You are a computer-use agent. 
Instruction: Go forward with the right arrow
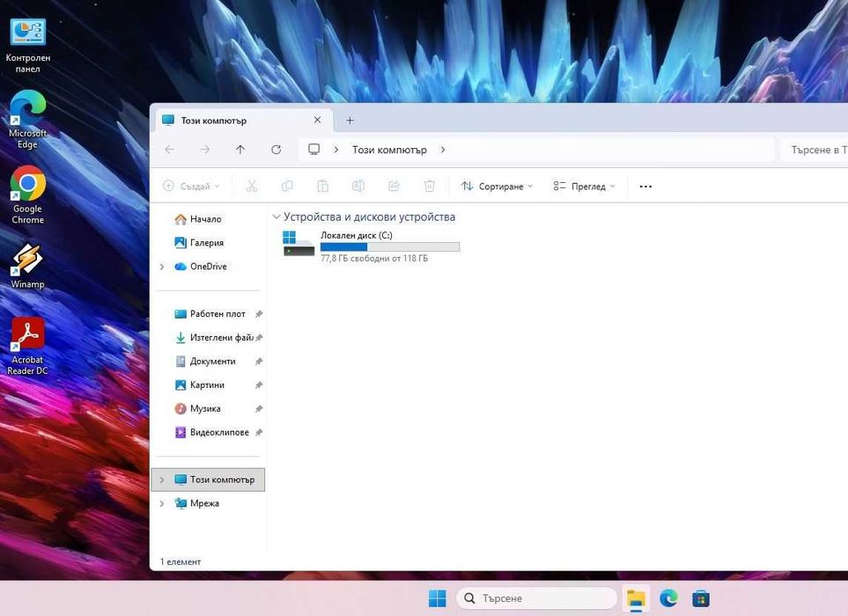pyautogui.click(x=205, y=150)
